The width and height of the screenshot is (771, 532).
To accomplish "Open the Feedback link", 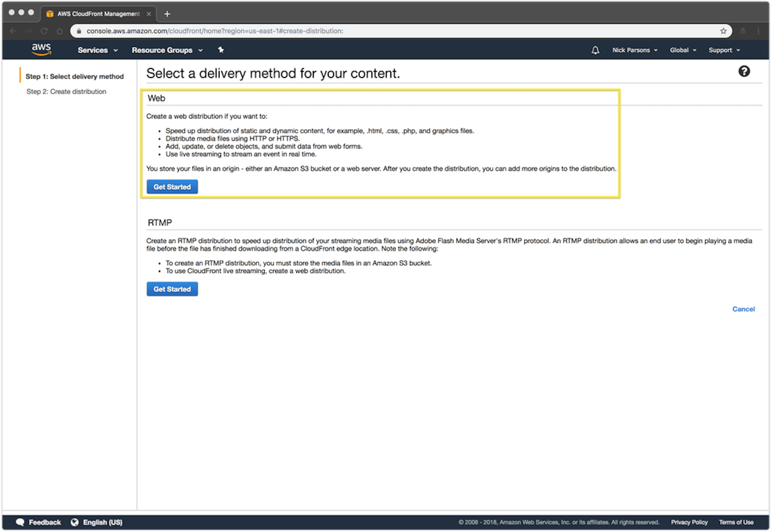I will (45, 522).
